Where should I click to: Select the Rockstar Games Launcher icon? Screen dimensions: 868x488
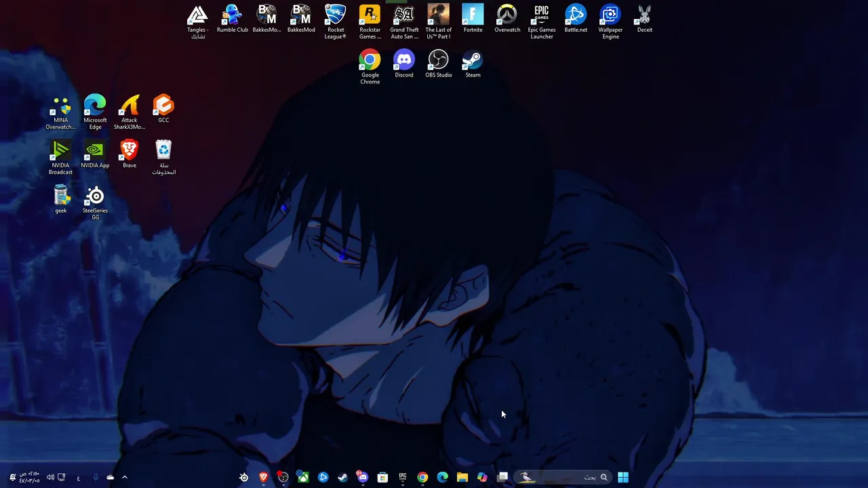[370, 22]
